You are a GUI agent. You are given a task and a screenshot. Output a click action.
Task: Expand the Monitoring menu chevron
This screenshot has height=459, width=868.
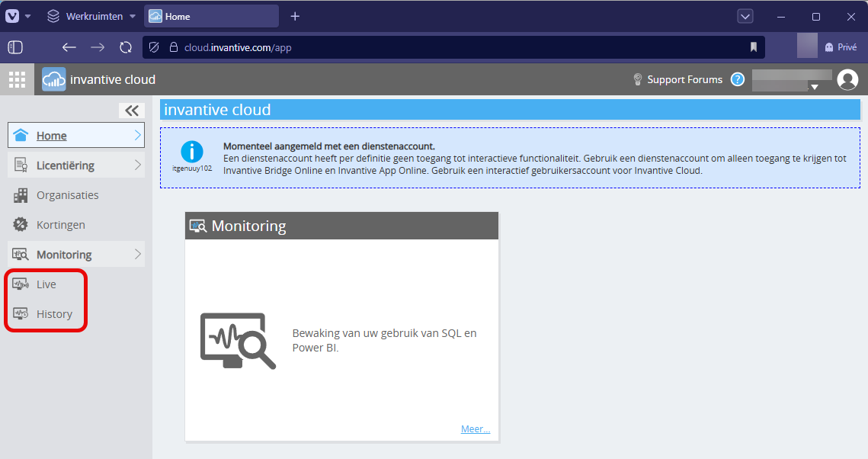[138, 255]
